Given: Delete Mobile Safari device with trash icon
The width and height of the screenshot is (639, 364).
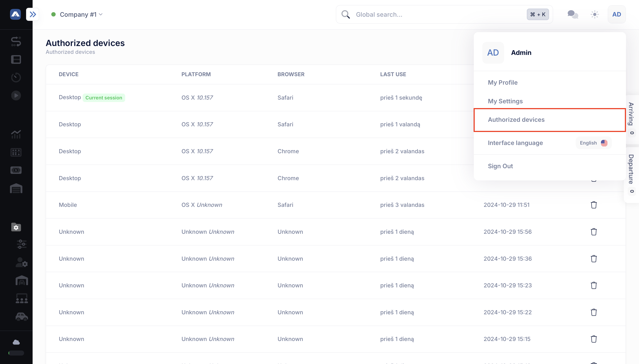Looking at the screenshot, I should 594,205.
